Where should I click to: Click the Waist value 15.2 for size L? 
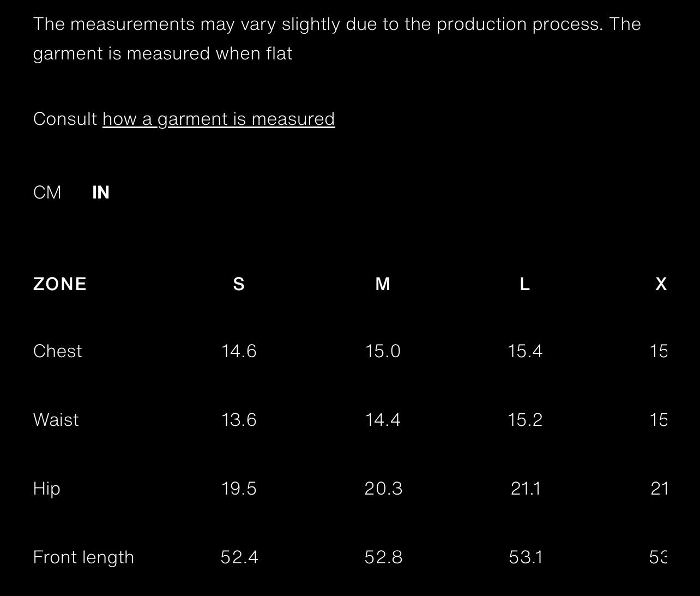[x=525, y=420]
